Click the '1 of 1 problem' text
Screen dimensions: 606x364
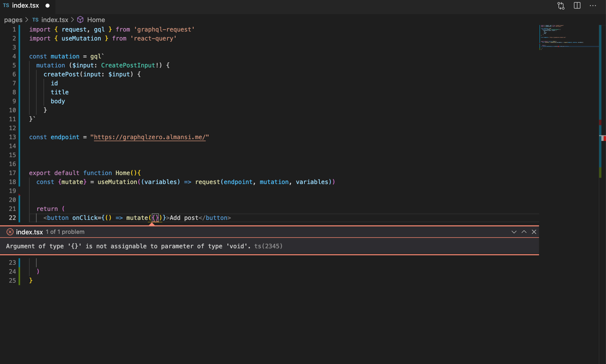(65, 232)
